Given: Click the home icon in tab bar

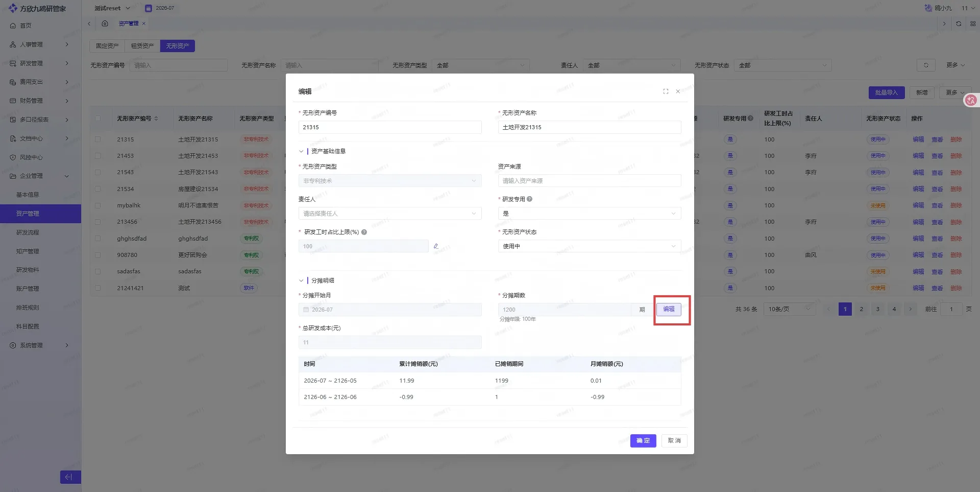Looking at the screenshot, I should (105, 24).
